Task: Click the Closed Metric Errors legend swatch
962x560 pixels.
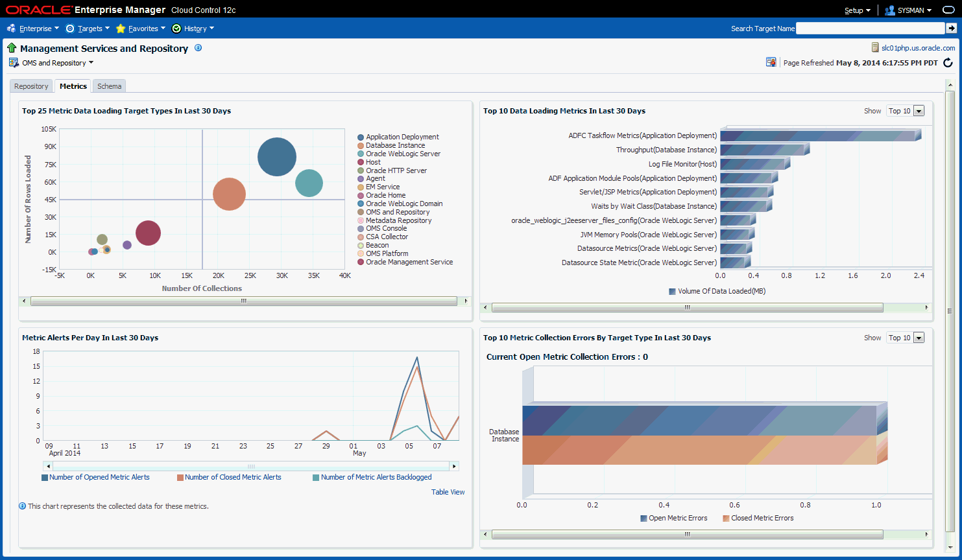Action: point(726,519)
